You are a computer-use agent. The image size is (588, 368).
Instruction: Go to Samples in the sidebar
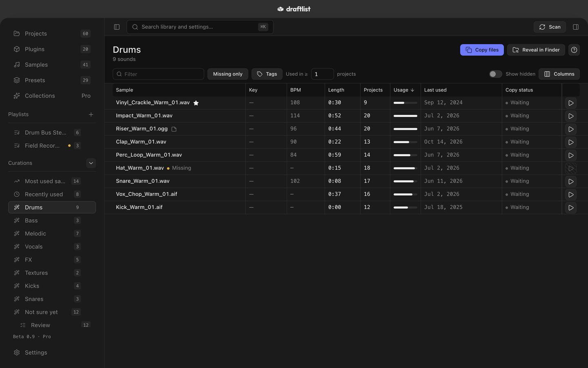point(52,65)
